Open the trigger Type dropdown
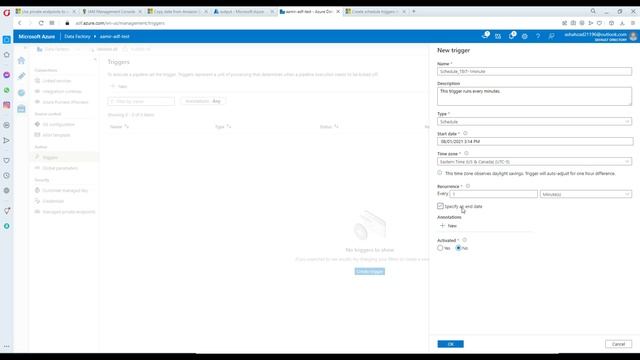 click(534, 122)
